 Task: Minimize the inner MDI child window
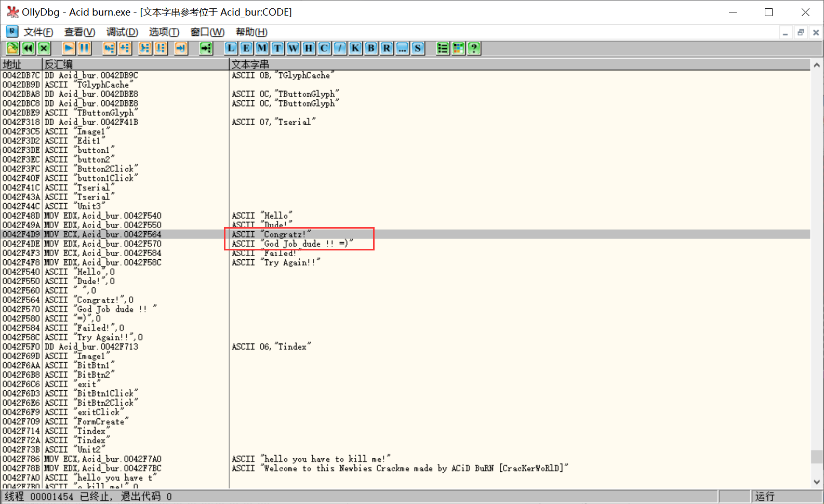tap(786, 32)
